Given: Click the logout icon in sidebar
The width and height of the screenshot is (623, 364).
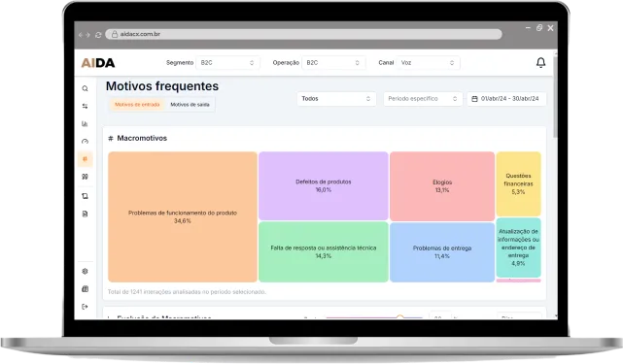Looking at the screenshot, I should [x=85, y=307].
